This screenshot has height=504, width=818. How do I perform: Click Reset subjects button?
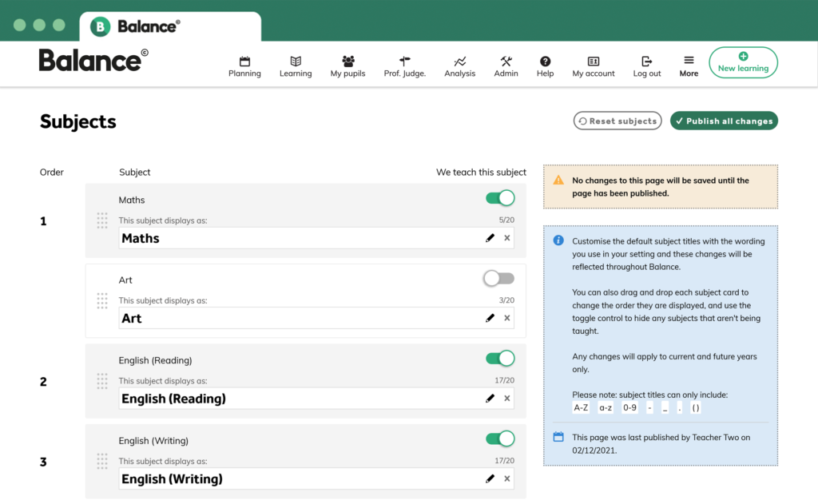pos(617,121)
